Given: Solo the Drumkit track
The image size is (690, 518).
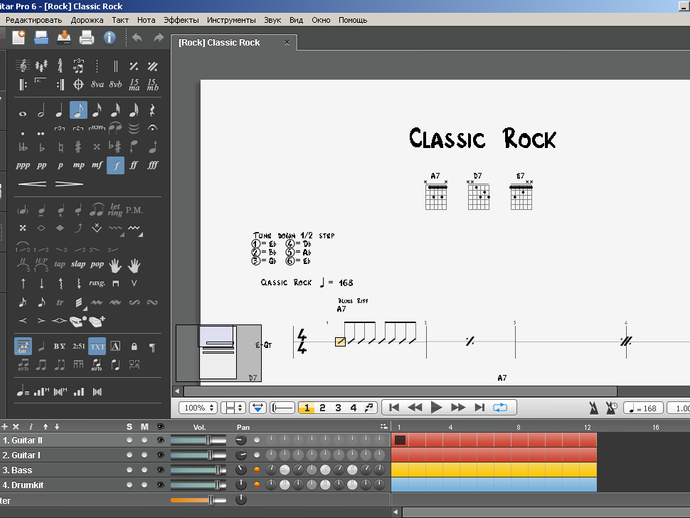Looking at the screenshot, I should click(129, 484).
